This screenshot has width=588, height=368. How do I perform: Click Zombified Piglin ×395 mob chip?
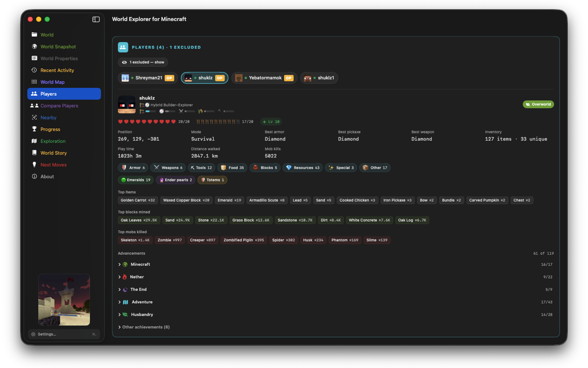(244, 240)
